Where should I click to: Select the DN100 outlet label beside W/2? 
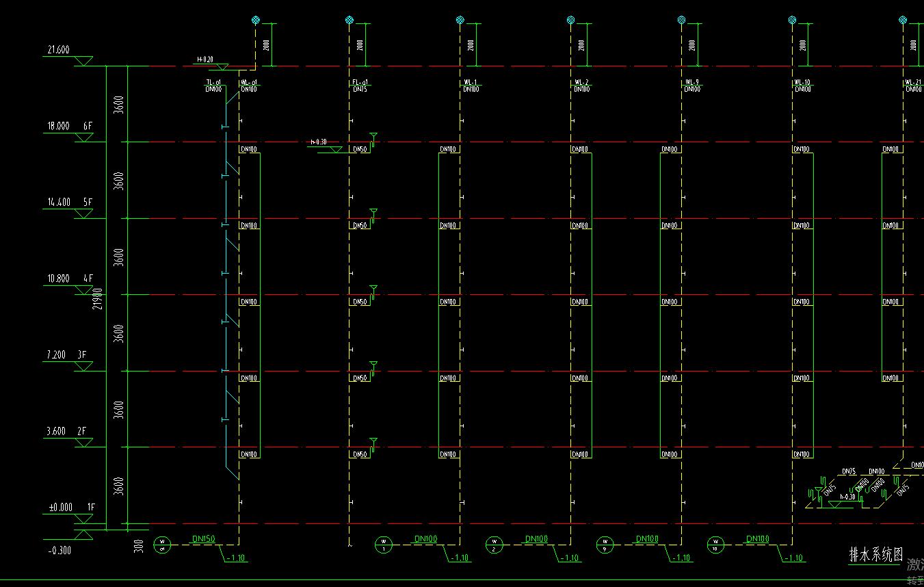pyautogui.click(x=536, y=539)
